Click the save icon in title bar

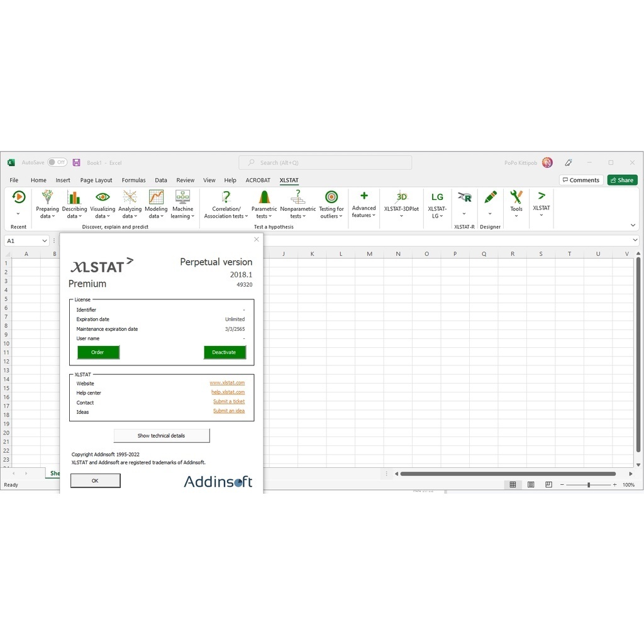[76, 163]
